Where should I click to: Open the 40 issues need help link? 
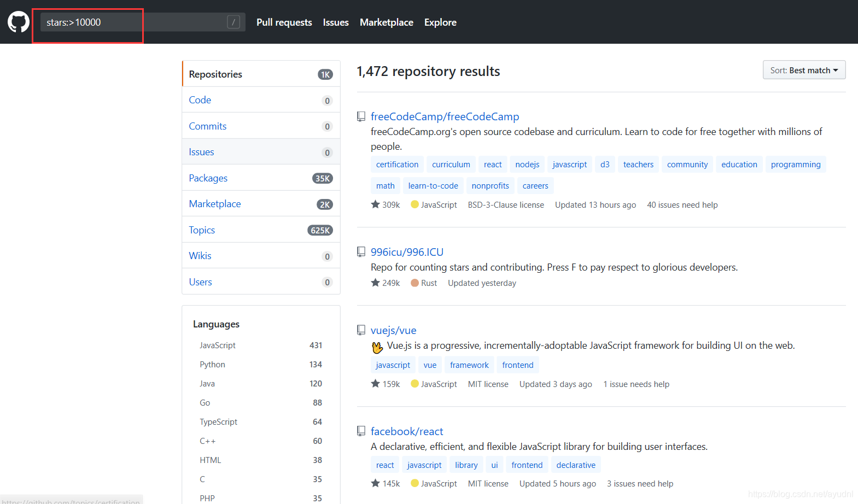click(x=682, y=205)
